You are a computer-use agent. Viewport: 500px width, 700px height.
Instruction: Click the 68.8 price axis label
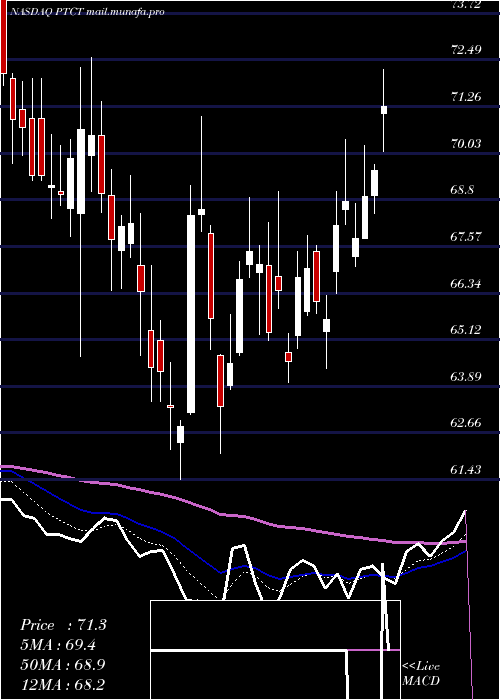click(462, 189)
